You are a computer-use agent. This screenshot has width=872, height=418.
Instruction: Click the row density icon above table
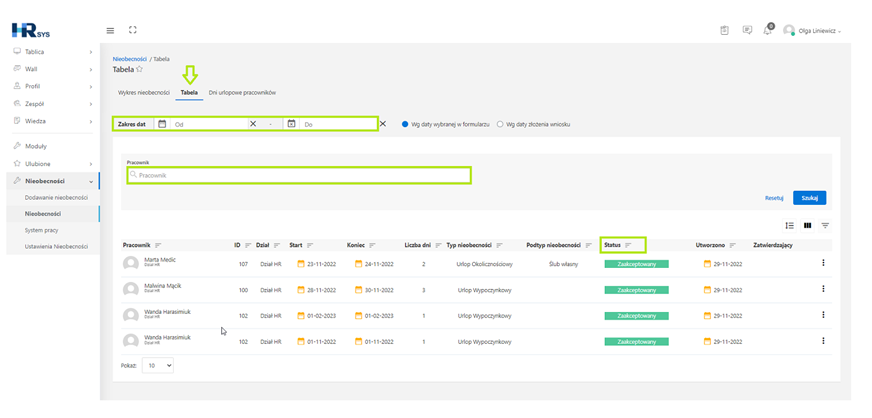790,225
